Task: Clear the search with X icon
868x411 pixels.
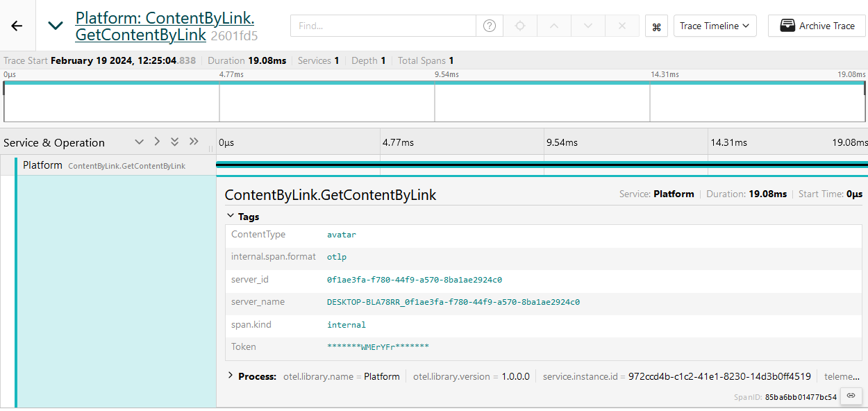Action: tap(622, 26)
